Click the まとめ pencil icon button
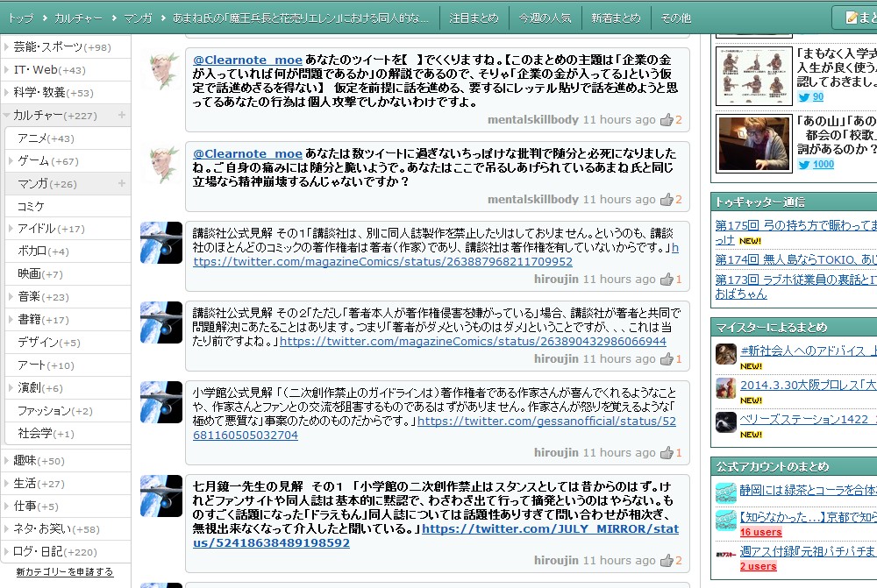The height and width of the screenshot is (588, 877). (856, 18)
